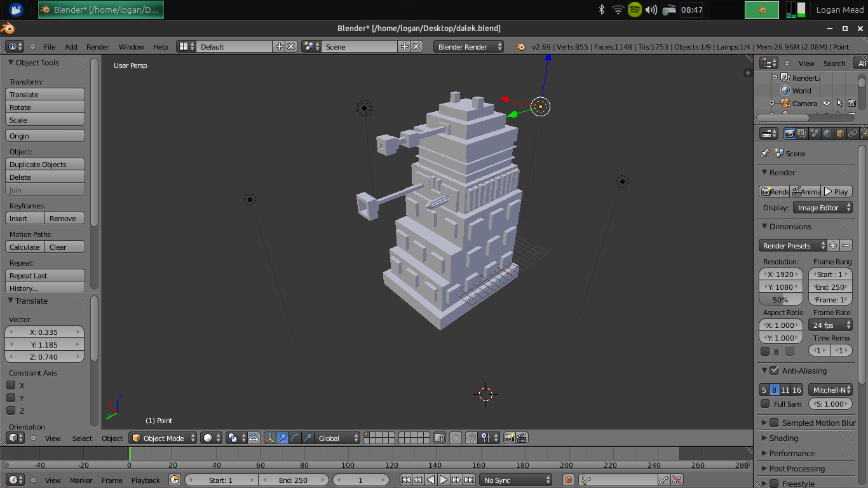Open the Spotify tray icon

pos(634,10)
